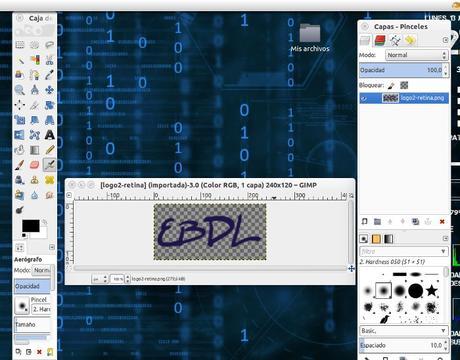Image resolution: width=460 pixels, height=360 pixels.
Task: Select the Airbrush tool
Action: click(49, 165)
